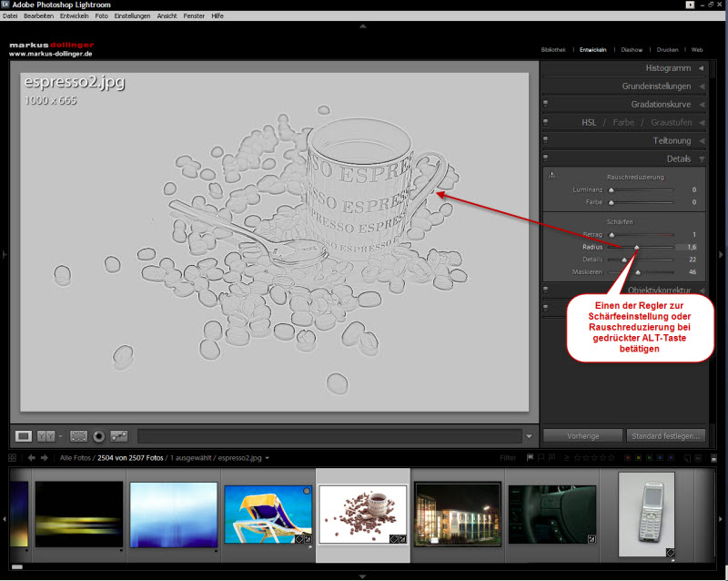Image resolution: width=728 pixels, height=581 pixels.
Task: Click the Spot removal tool icon
Action: (x=119, y=436)
